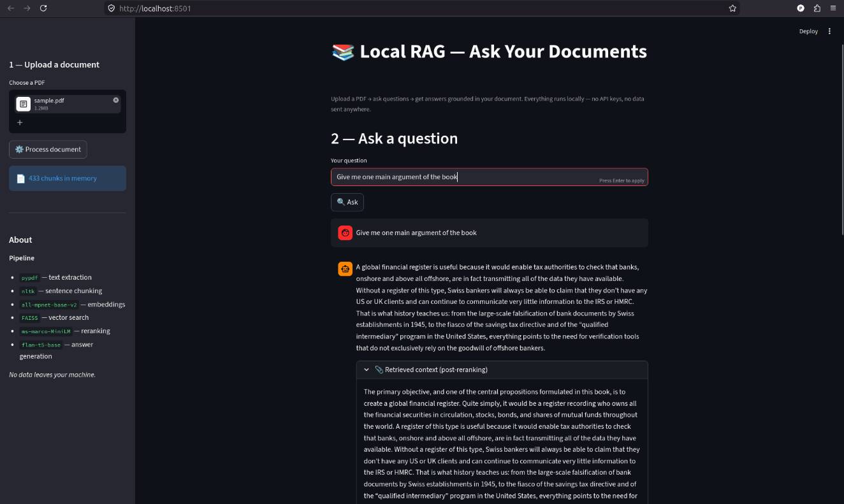The width and height of the screenshot is (844, 504).
Task: Click the 'Choose a PDF' label
Action: tap(27, 83)
